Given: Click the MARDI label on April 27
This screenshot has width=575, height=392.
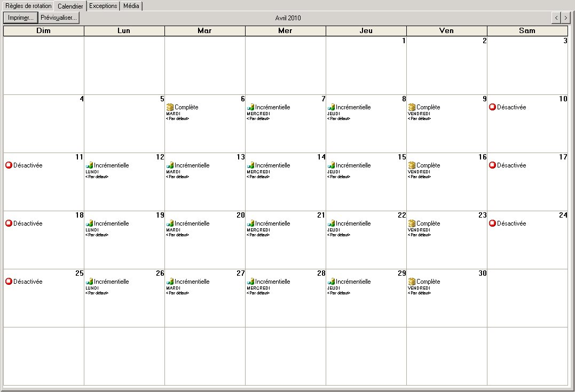Looking at the screenshot, I should (x=173, y=288).
